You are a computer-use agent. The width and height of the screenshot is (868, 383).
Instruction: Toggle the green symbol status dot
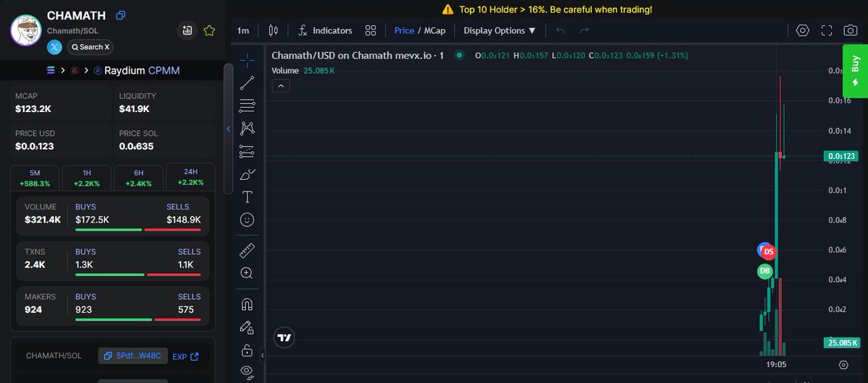(x=459, y=55)
